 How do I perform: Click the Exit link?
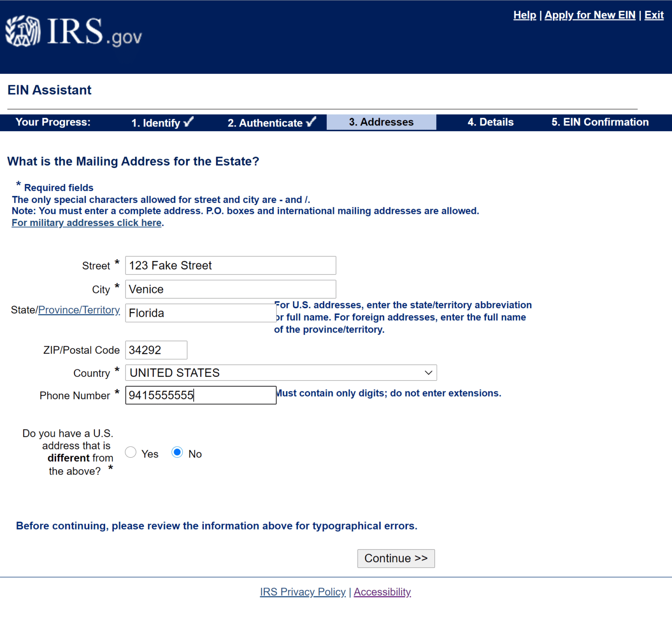click(654, 15)
